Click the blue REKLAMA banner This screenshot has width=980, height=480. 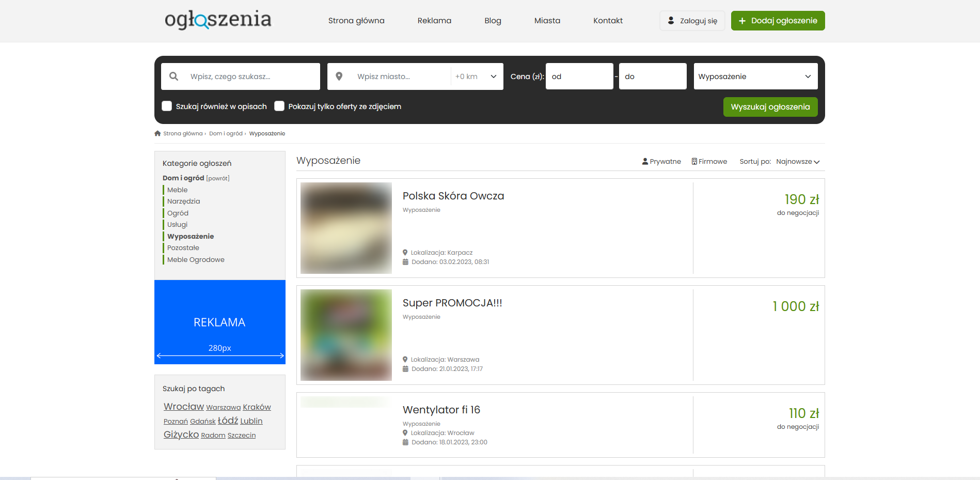click(220, 322)
